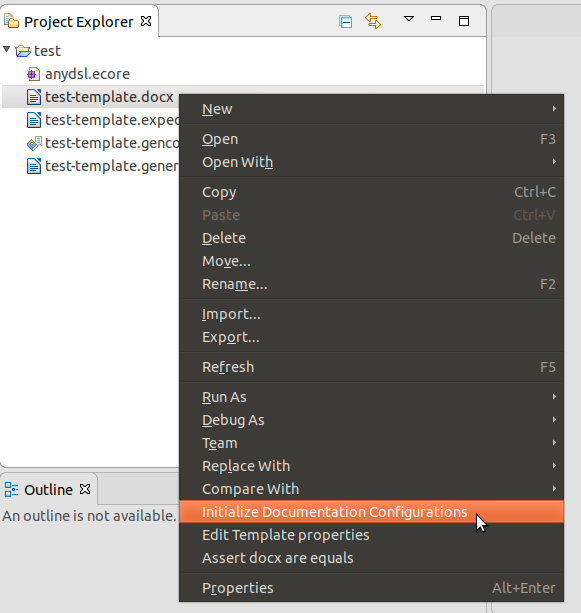581x613 pixels.
Task: Close the Outline tab
Action: 85,489
